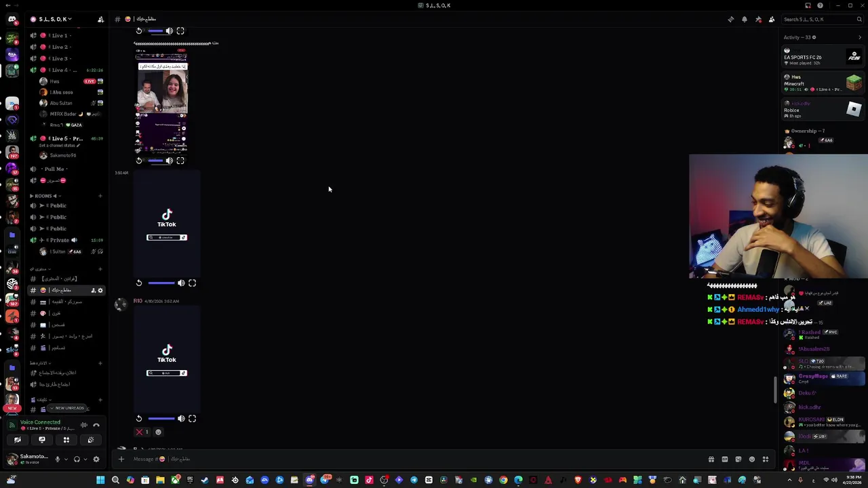
Task: Mute the microphone in user panel
Action: pyautogui.click(x=57, y=459)
